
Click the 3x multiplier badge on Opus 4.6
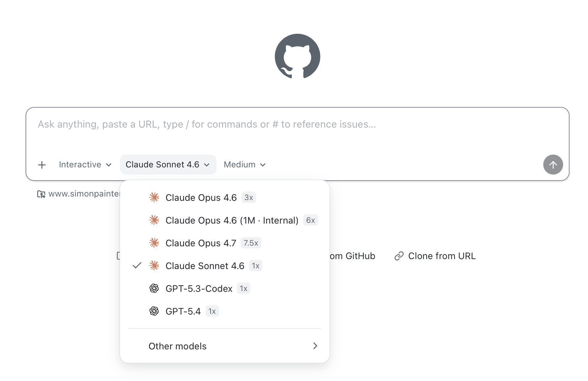pyautogui.click(x=249, y=197)
